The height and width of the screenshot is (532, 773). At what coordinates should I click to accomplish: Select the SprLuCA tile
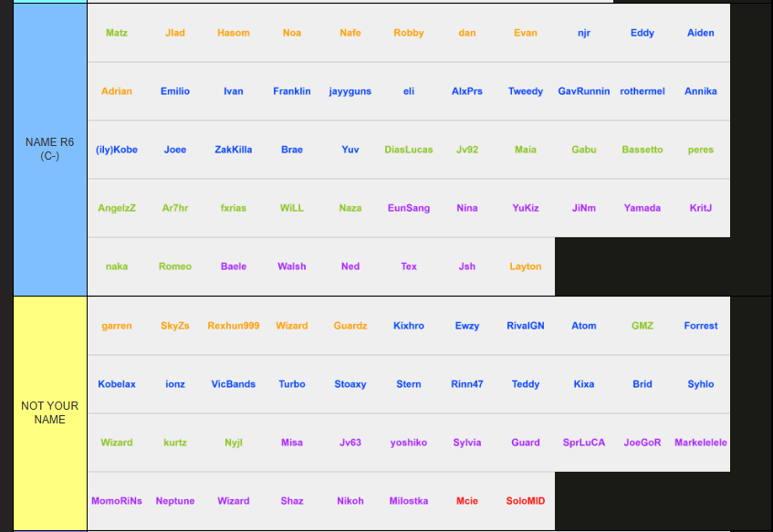pyautogui.click(x=584, y=443)
